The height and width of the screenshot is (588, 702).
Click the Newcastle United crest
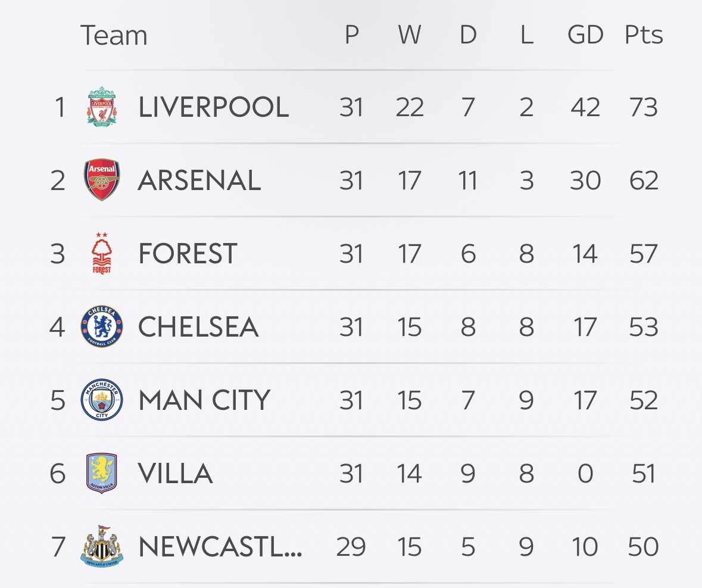pos(102,546)
